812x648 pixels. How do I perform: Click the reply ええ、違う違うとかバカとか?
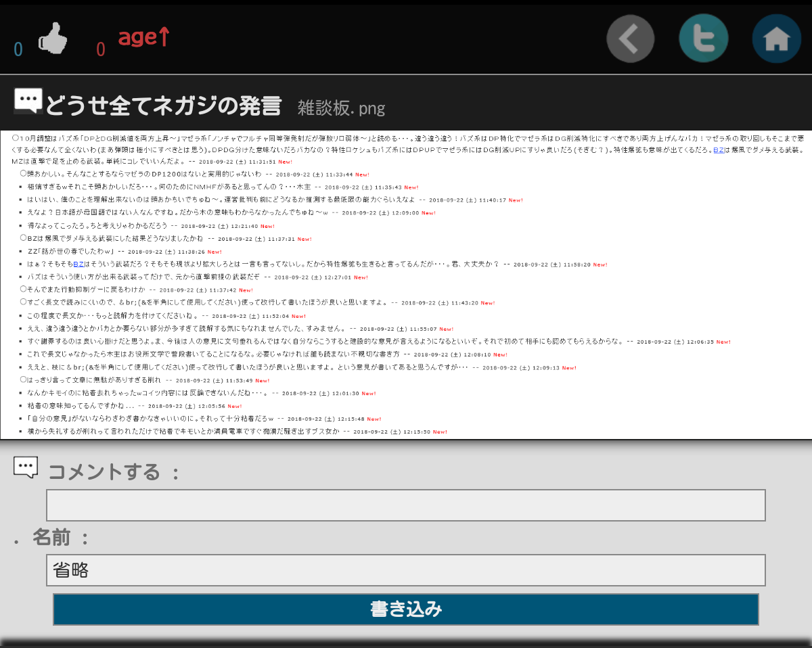(x=241, y=328)
